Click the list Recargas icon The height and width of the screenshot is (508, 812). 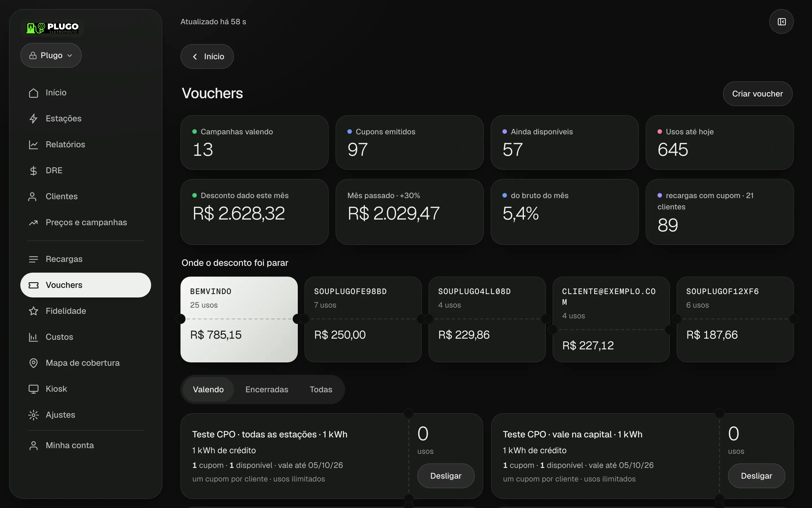tap(33, 259)
